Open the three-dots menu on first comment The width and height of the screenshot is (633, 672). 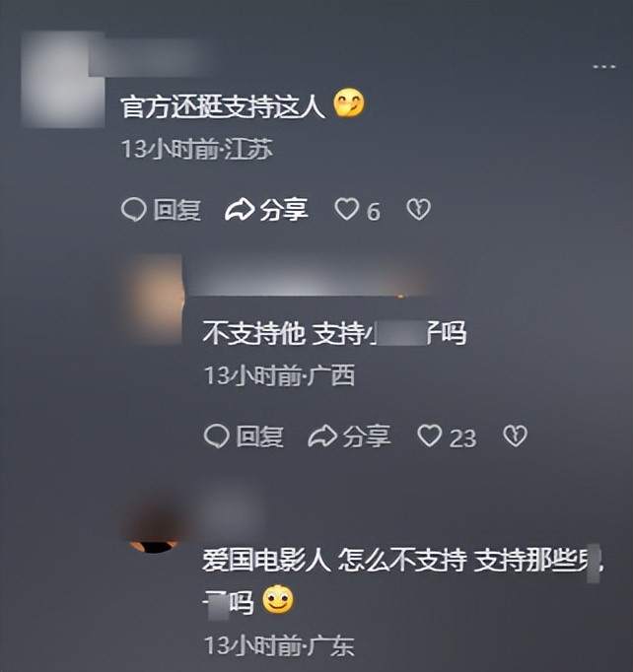point(604,67)
